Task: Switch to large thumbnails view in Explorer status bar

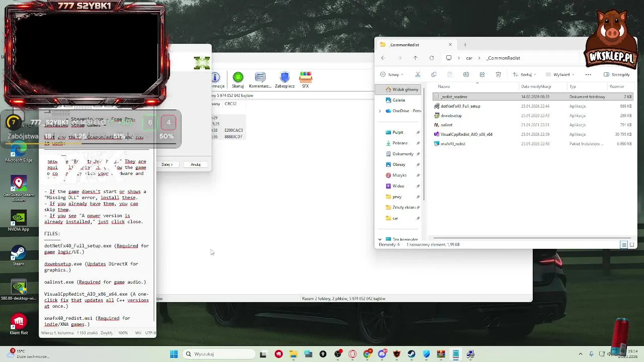Action: (x=632, y=245)
